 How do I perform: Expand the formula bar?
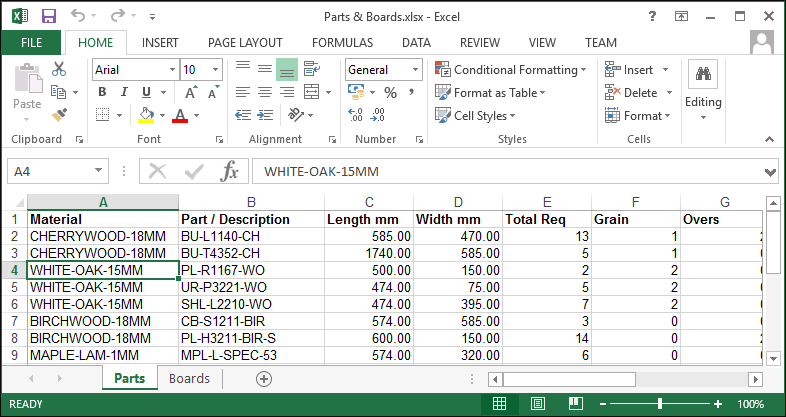[770, 172]
